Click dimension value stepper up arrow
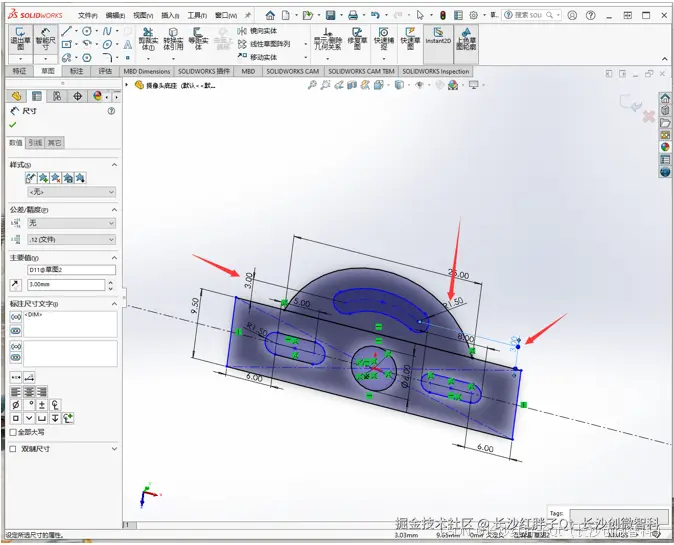 click(111, 282)
